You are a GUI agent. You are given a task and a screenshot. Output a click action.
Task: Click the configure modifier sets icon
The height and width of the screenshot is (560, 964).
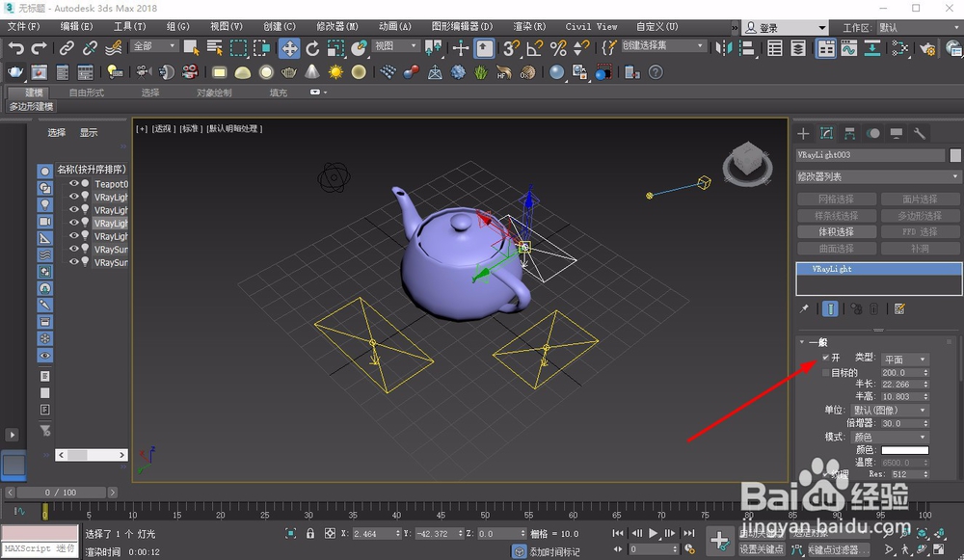pos(899,308)
